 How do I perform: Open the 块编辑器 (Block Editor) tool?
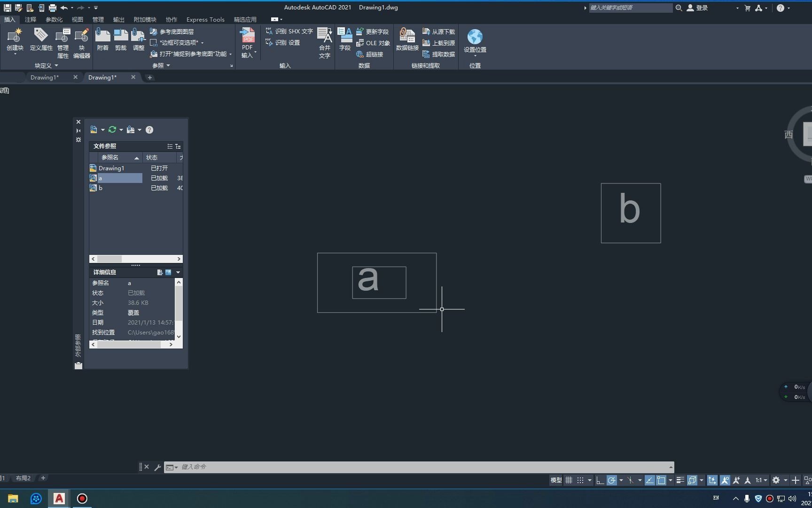[82, 36]
